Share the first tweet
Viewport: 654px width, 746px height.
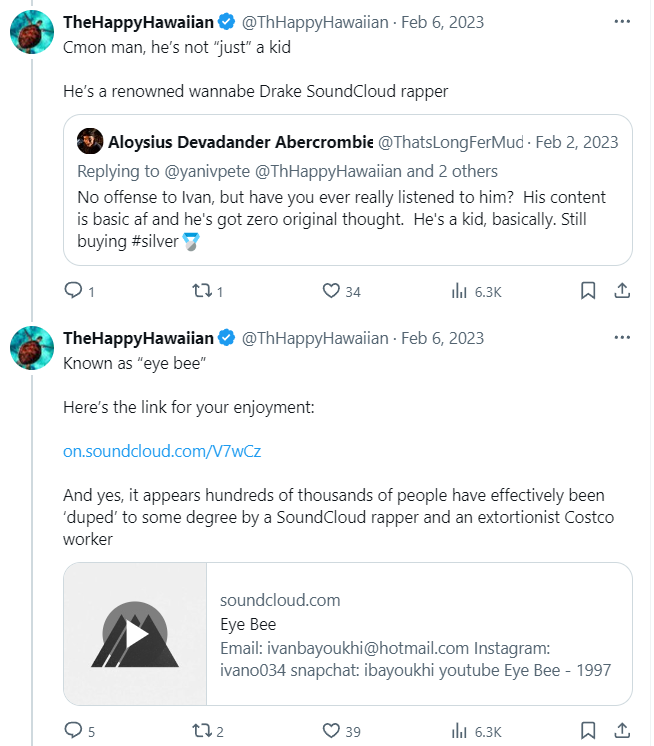pos(621,291)
